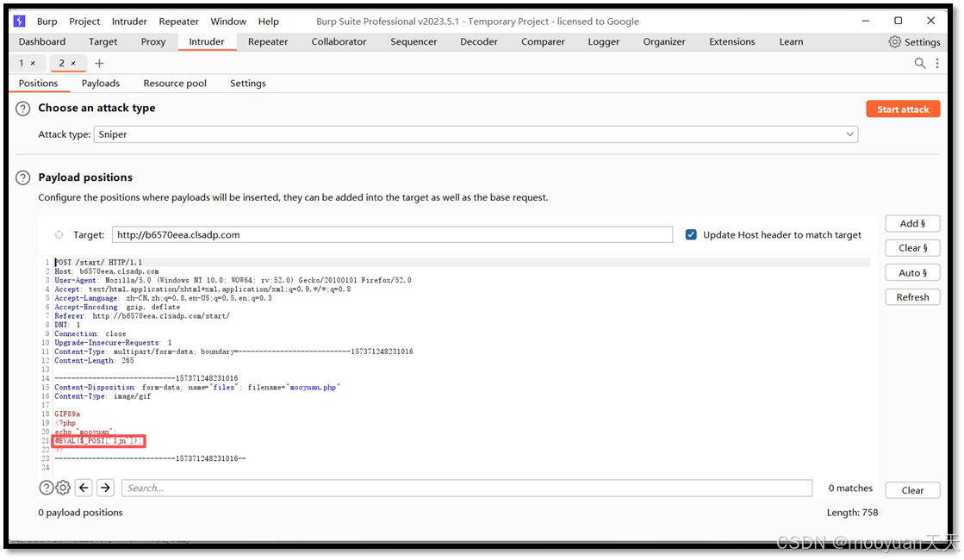Open the Intruder menu
Image resolution: width=964 pixels, height=560 pixels.
pyautogui.click(x=129, y=22)
